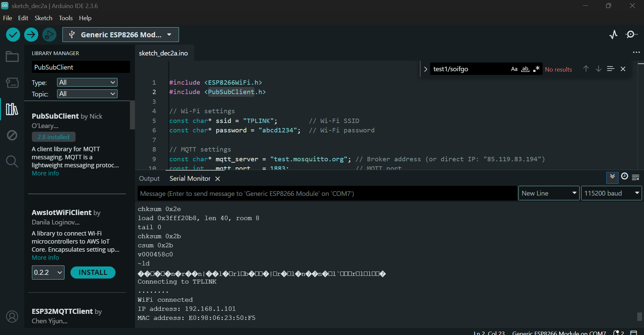Select the Boards Manager sidebar icon
The width and height of the screenshot is (644, 335).
(12, 83)
